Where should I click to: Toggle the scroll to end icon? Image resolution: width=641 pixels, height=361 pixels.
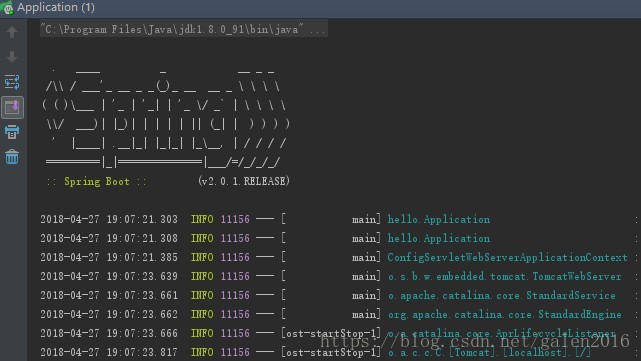(x=12, y=107)
